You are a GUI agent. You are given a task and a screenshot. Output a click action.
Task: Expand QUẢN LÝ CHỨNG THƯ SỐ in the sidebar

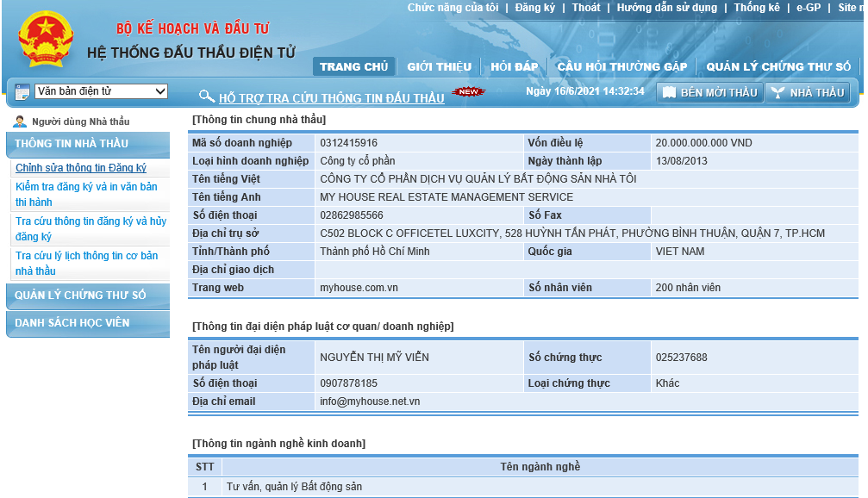[x=88, y=296]
